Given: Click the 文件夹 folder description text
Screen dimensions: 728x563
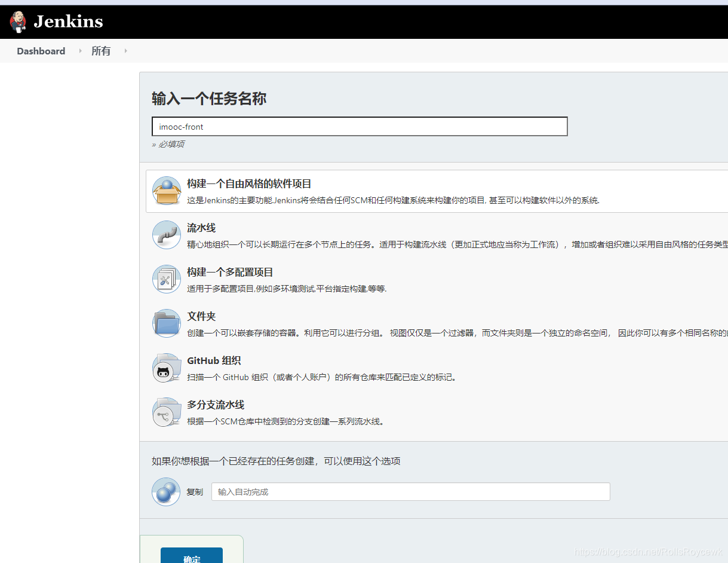Looking at the screenshot, I should (x=457, y=333).
